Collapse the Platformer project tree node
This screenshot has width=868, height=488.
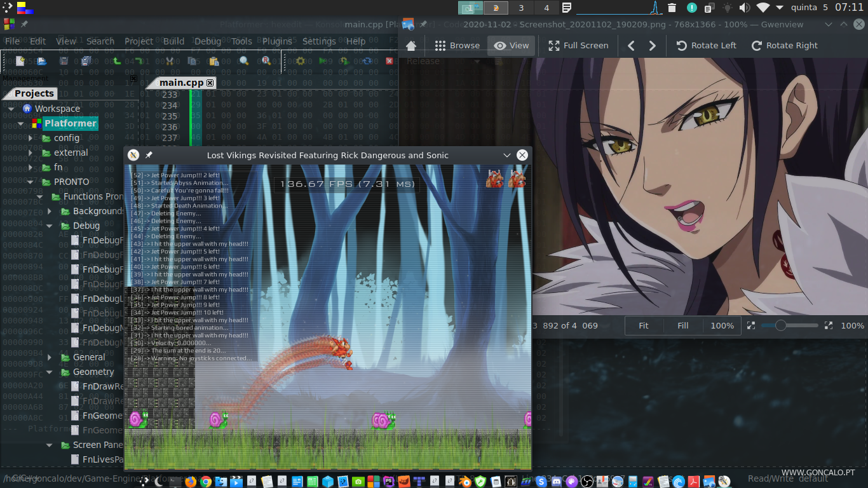pos(21,123)
